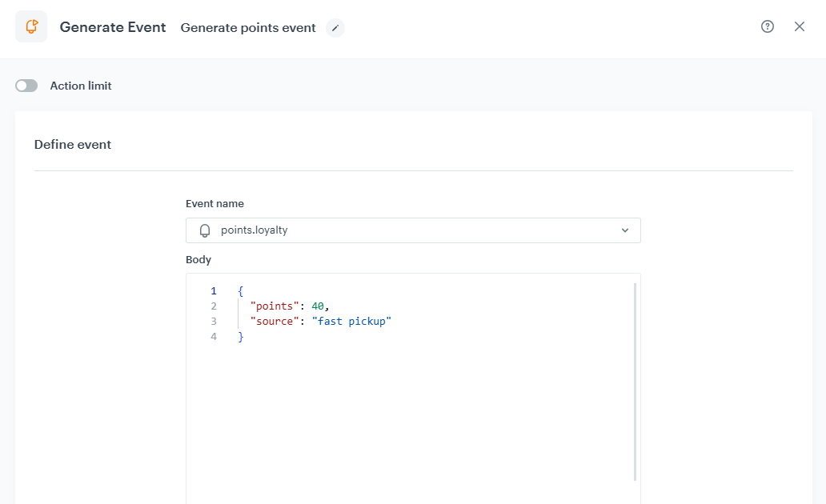Click the orange Generate Event action icon
Screen dimensions: 826x504
click(x=31, y=26)
